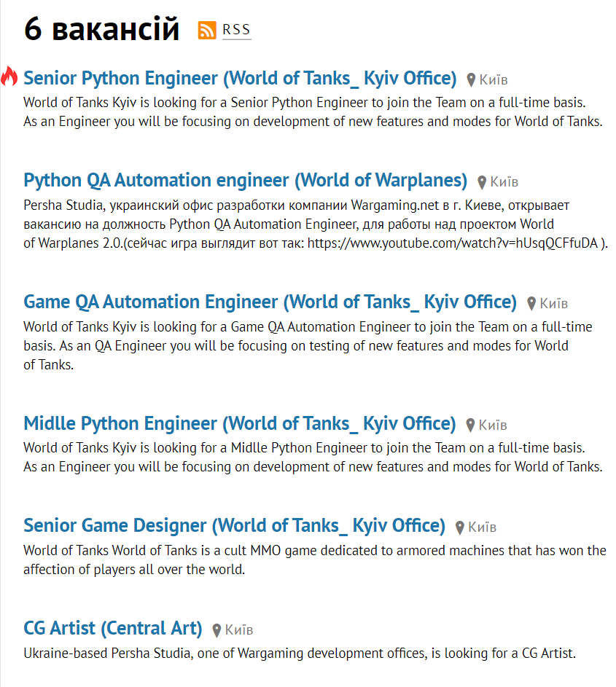This screenshot has width=616, height=687.
Task: Click location pin beside Midlle Python Engineer
Action: click(470, 425)
